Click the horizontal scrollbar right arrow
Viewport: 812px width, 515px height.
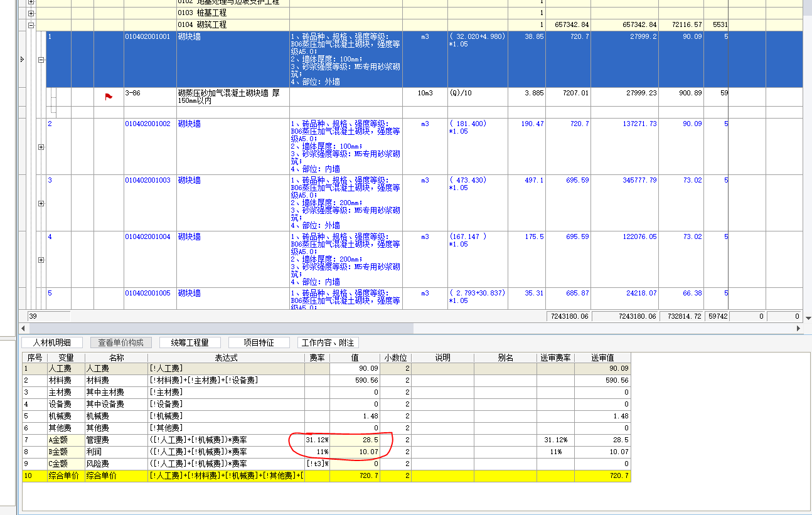click(799, 328)
